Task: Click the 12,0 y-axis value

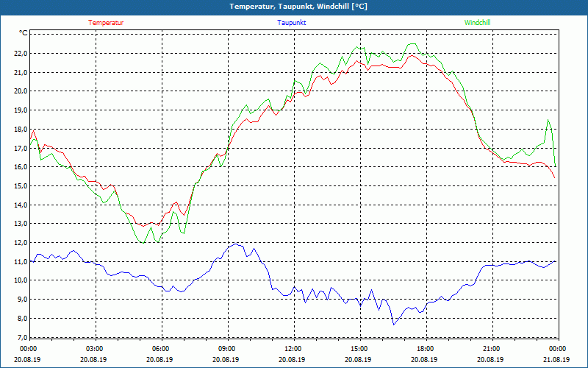Action: coord(21,243)
